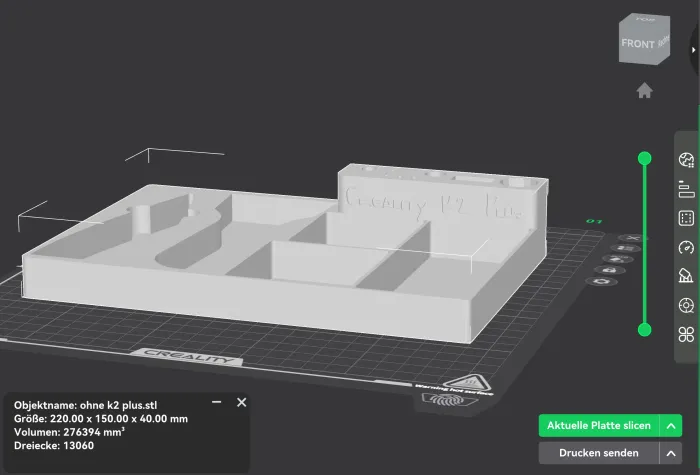
Task: Click the plate's X remove icon
Action: pyautogui.click(x=633, y=238)
